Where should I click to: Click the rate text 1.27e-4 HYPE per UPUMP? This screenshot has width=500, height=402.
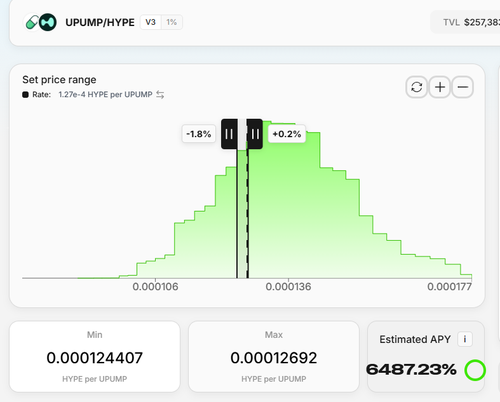tap(105, 95)
